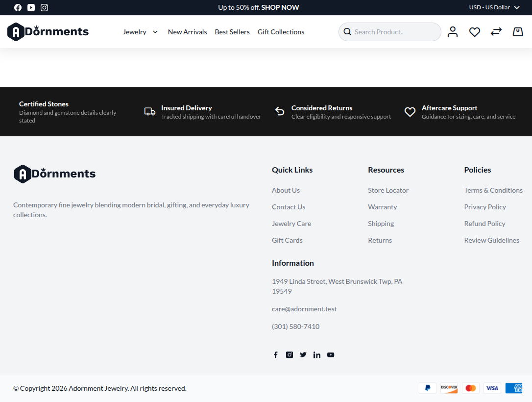Click the Insured Delivery truck icon
532x402 pixels.
(x=149, y=111)
